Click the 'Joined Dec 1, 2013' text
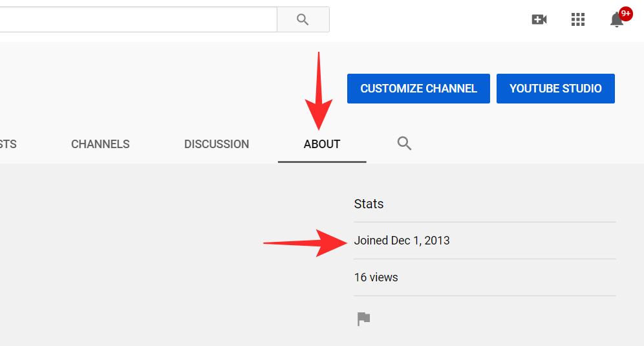This screenshot has height=346, width=644. tap(402, 241)
